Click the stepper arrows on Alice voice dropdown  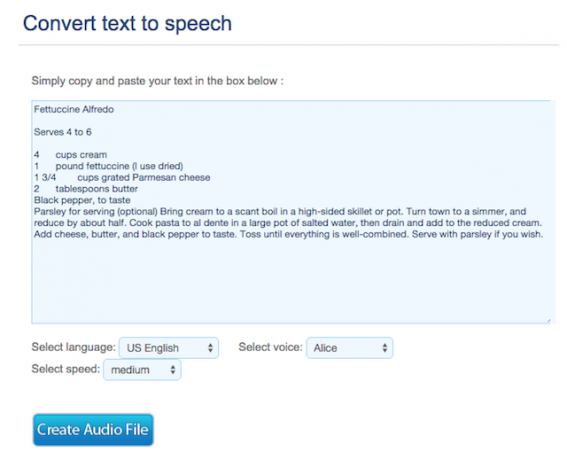(385, 348)
